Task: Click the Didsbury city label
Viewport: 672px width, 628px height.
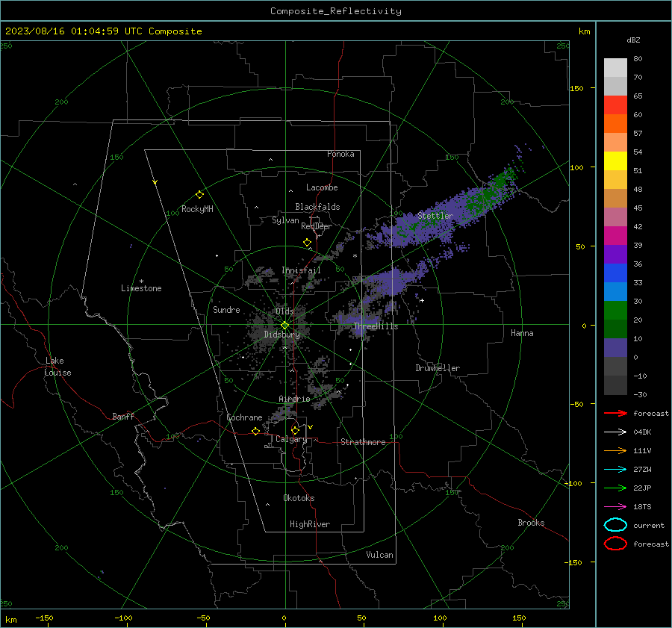Action: pos(281,335)
